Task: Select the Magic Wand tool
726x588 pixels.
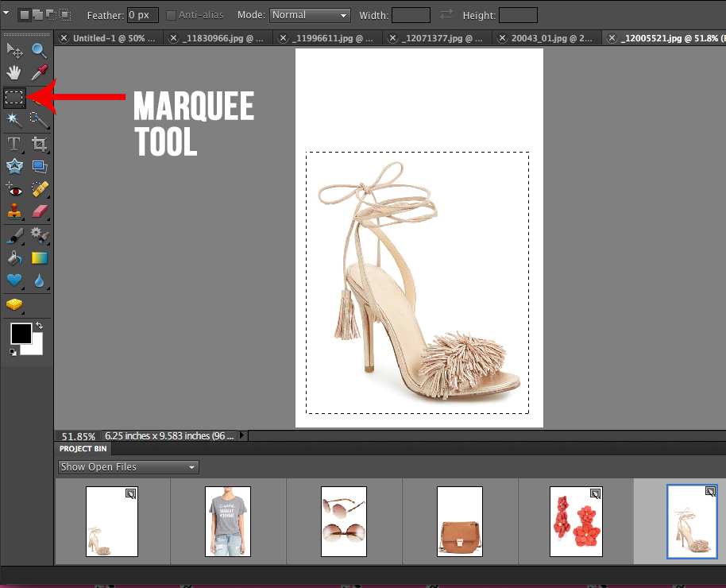Action: (x=14, y=120)
